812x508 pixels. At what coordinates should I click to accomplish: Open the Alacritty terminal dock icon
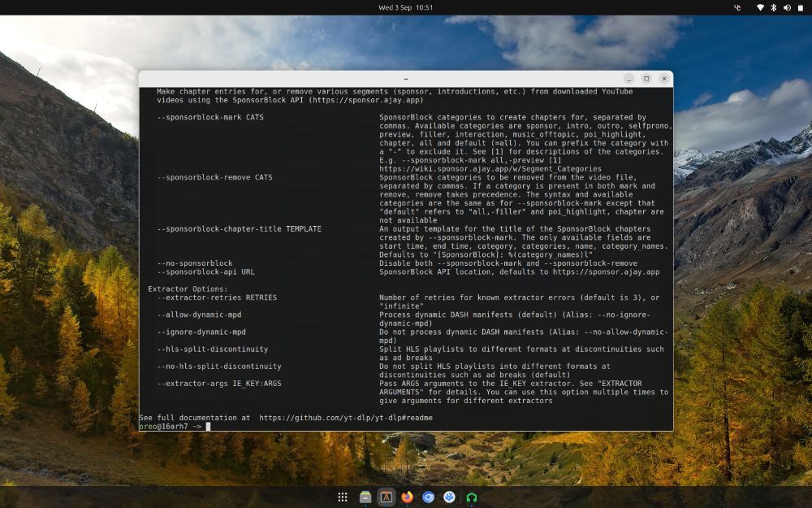[x=386, y=496]
